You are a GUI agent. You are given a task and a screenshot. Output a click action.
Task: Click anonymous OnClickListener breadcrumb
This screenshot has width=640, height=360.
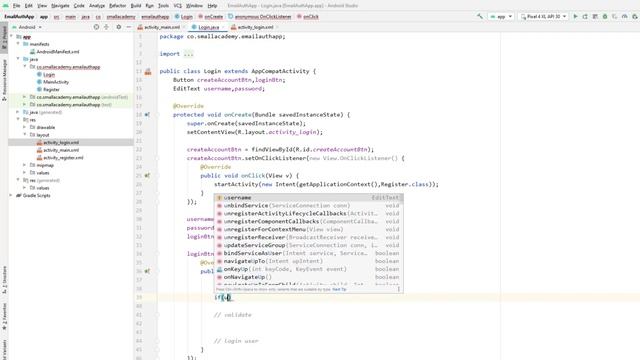point(263,17)
